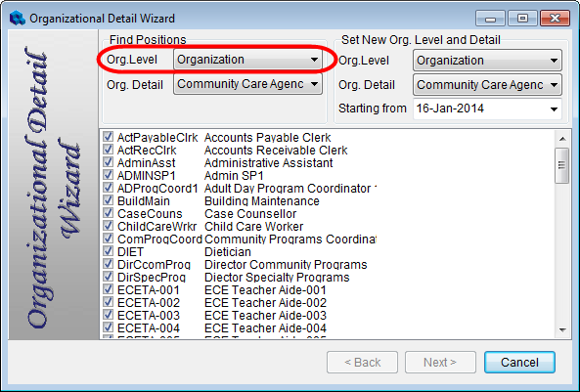Click the Back button
The image size is (580, 392).
(362, 362)
